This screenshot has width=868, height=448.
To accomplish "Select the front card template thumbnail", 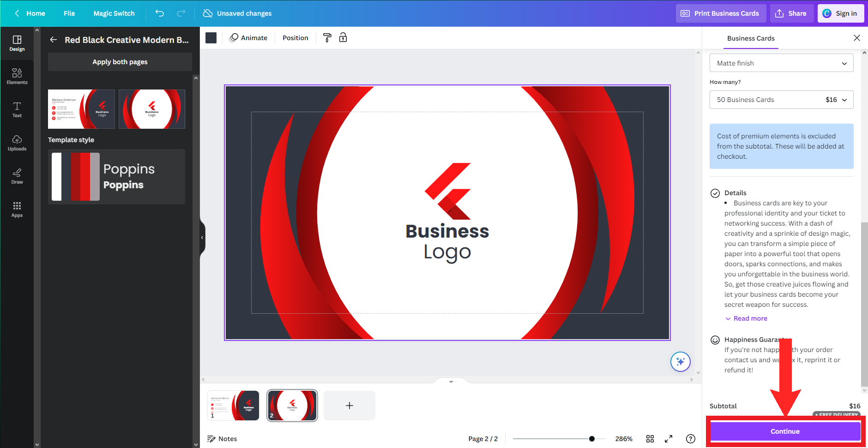I will tap(81, 109).
